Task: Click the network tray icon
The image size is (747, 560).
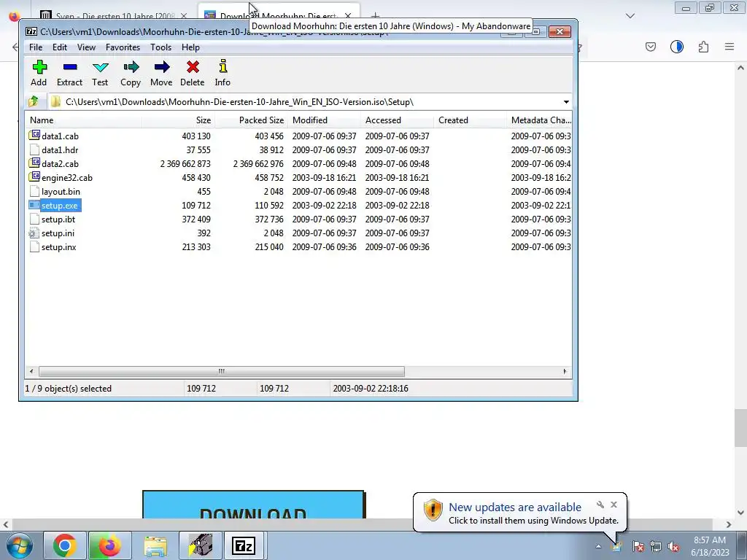Action: 656,546
